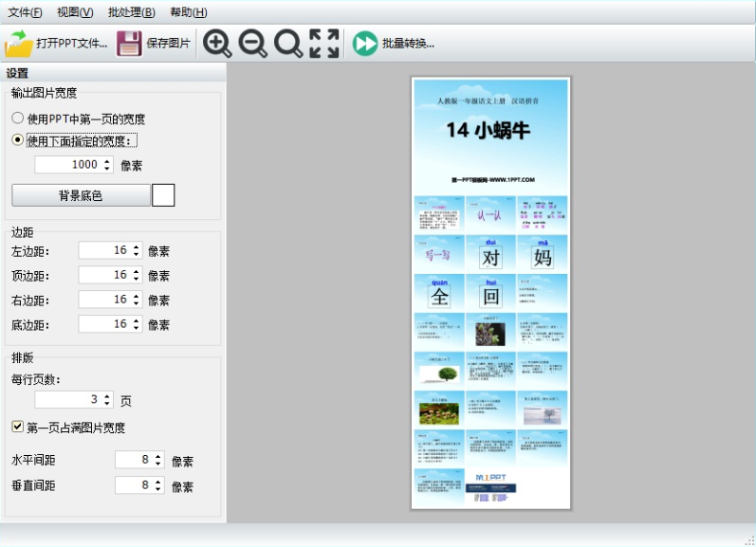The width and height of the screenshot is (756, 547).
Task: Click the actual size magnifier icon
Action: 287,44
